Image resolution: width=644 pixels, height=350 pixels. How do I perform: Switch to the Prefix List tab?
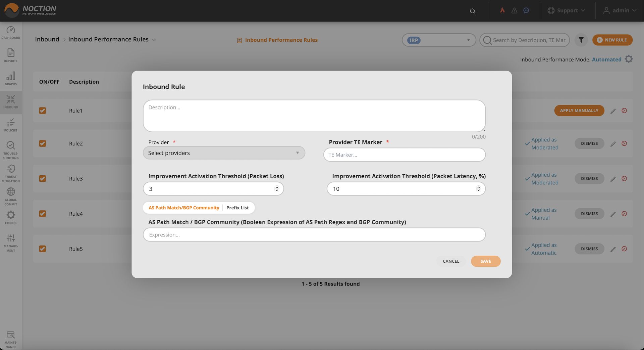[237, 208]
